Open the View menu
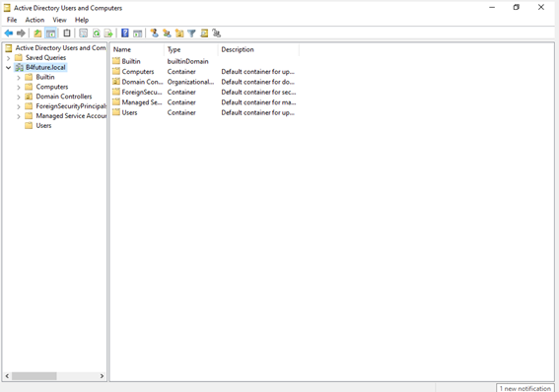 pos(59,20)
